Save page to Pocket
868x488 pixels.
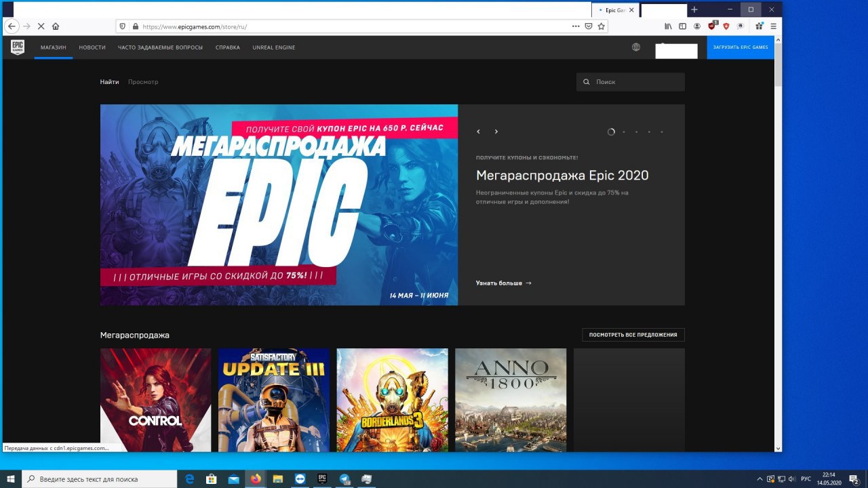(589, 26)
